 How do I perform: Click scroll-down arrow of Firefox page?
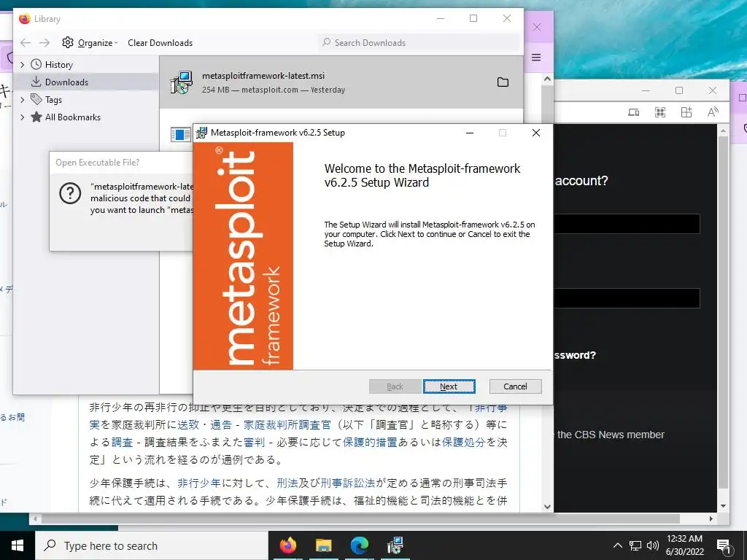coord(547,507)
